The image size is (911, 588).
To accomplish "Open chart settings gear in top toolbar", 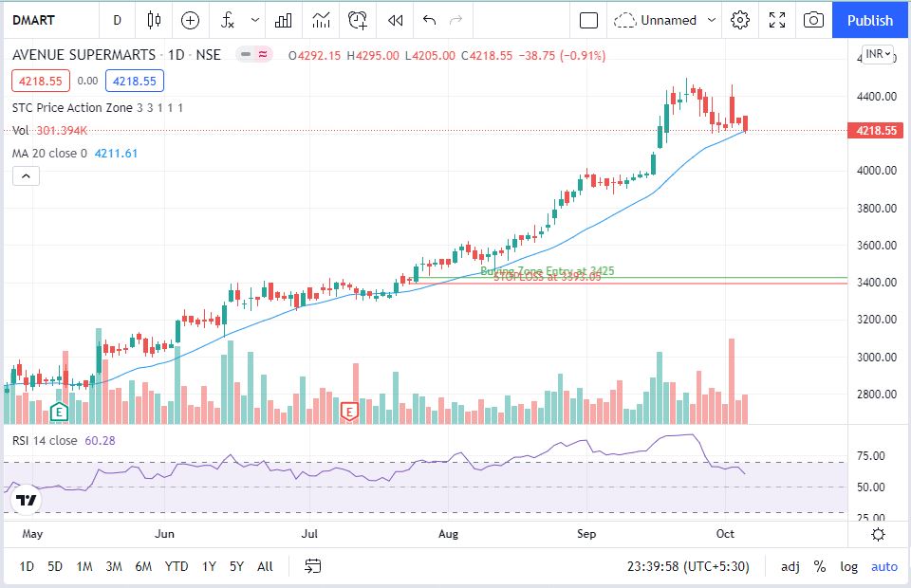I will coord(740,20).
